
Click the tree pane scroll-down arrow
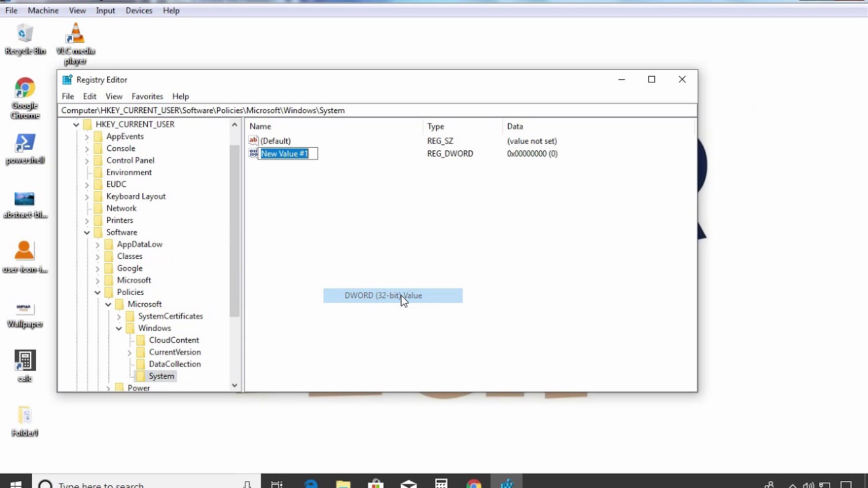(235, 386)
